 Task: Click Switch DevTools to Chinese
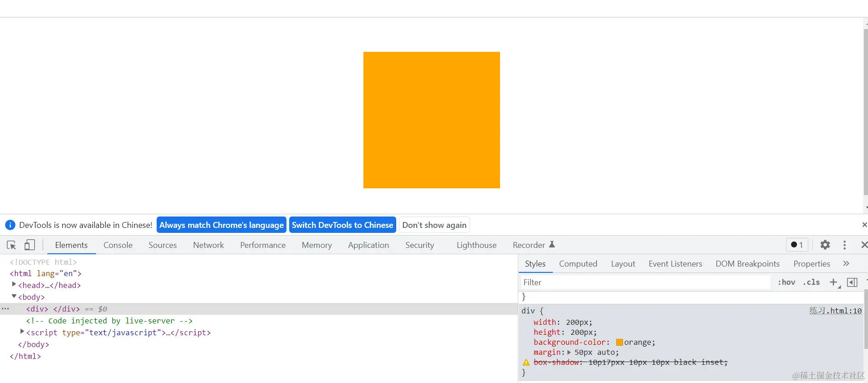342,225
